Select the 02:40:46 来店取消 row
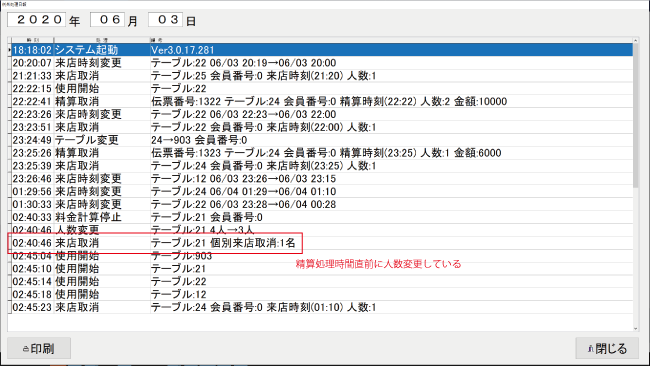The image size is (650, 366). pyautogui.click(x=322, y=242)
